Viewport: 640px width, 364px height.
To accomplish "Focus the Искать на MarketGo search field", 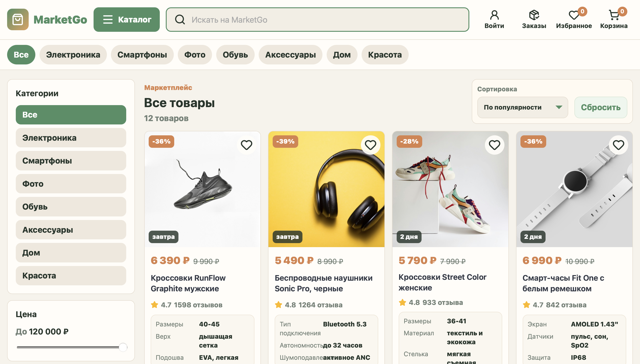I will 318,20.
